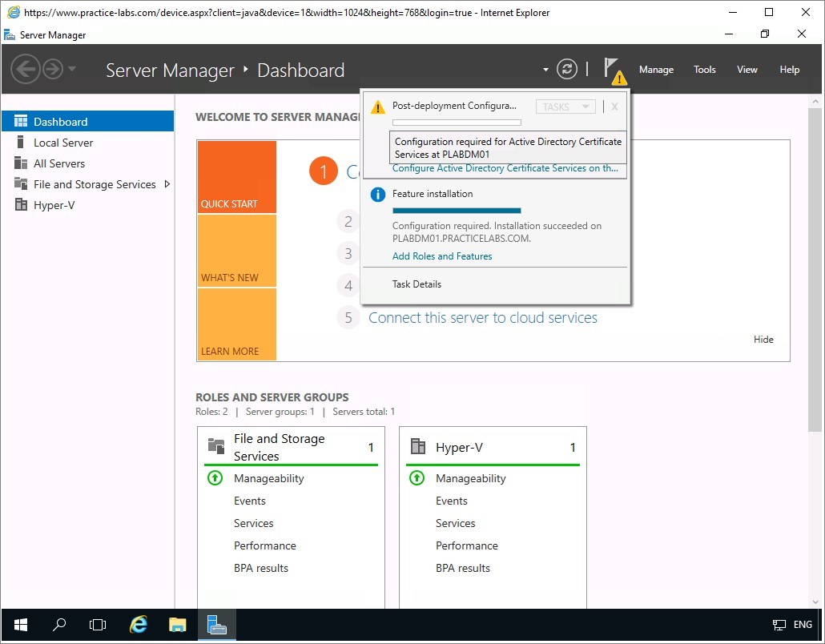Click the Hyper-V sidebar icon
Viewport: 825px width, 644px height.
pyautogui.click(x=21, y=205)
